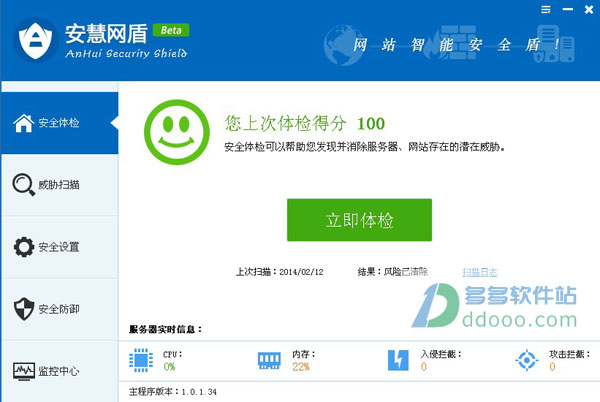Screen dimensions: 600x402
Task: Click the magnifier icon beside 威胁扫描
Action: pos(24,185)
